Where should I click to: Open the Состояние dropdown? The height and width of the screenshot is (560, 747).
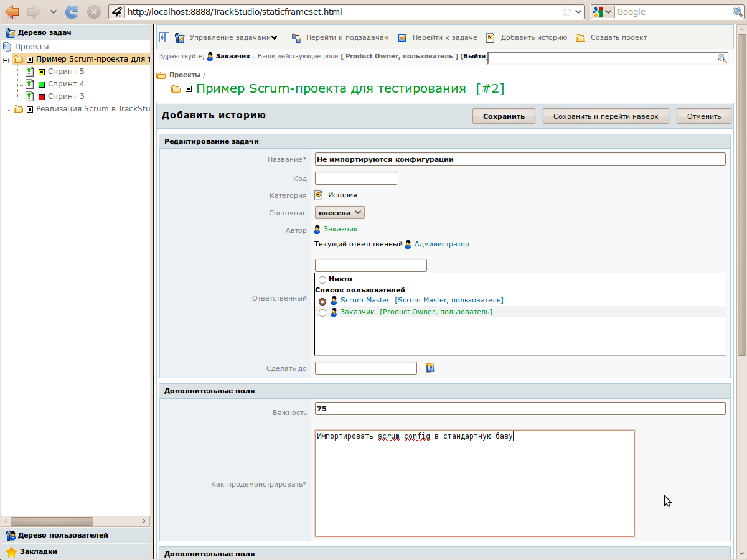(339, 213)
